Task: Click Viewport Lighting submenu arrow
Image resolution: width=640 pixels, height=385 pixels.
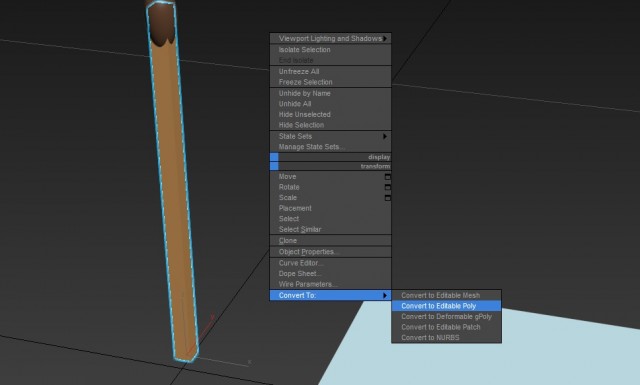Action: [x=385, y=38]
